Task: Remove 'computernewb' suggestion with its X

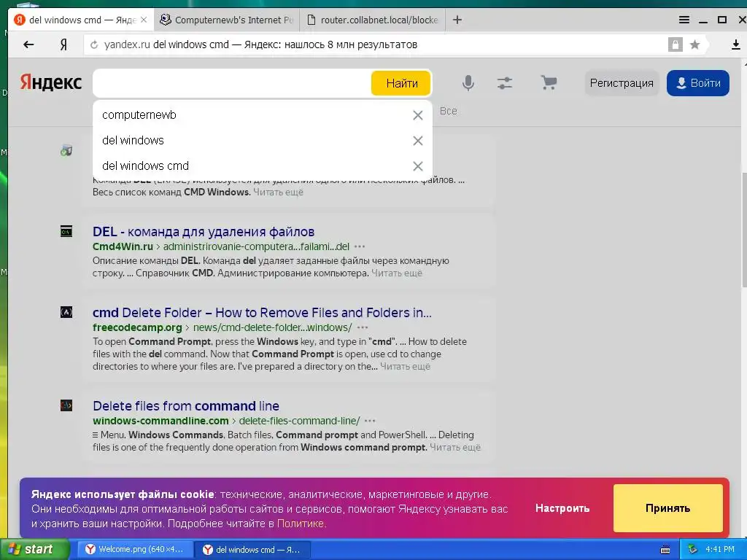Action: click(x=418, y=115)
